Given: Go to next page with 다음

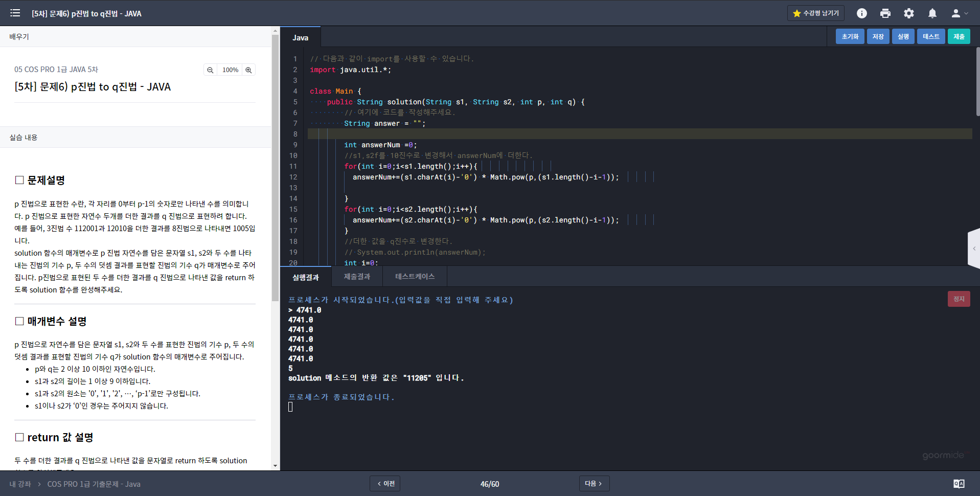Looking at the screenshot, I should [x=594, y=483].
